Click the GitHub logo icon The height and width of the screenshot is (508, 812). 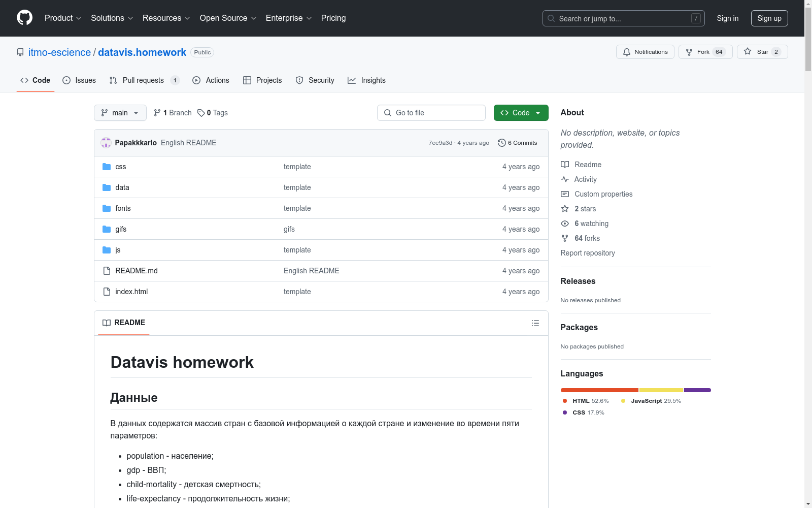24,18
